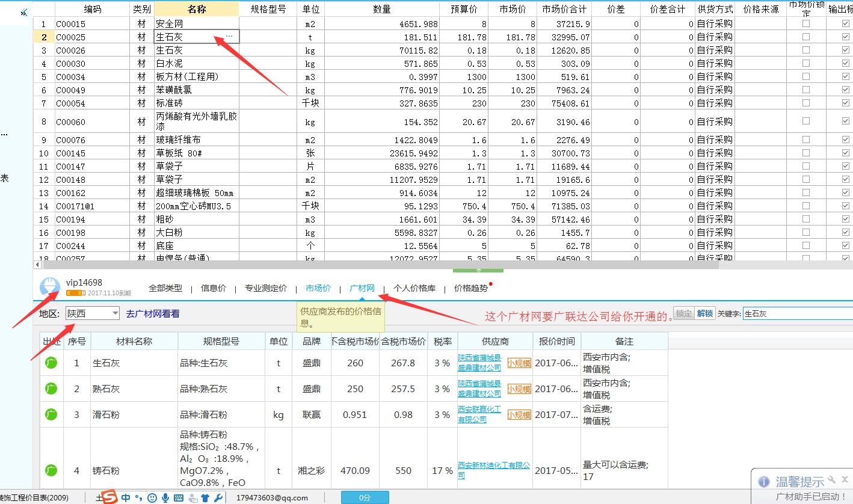The image size is (853, 504).
Task: Check 市场价锁定 box for 安全网 row
Action: (806, 23)
